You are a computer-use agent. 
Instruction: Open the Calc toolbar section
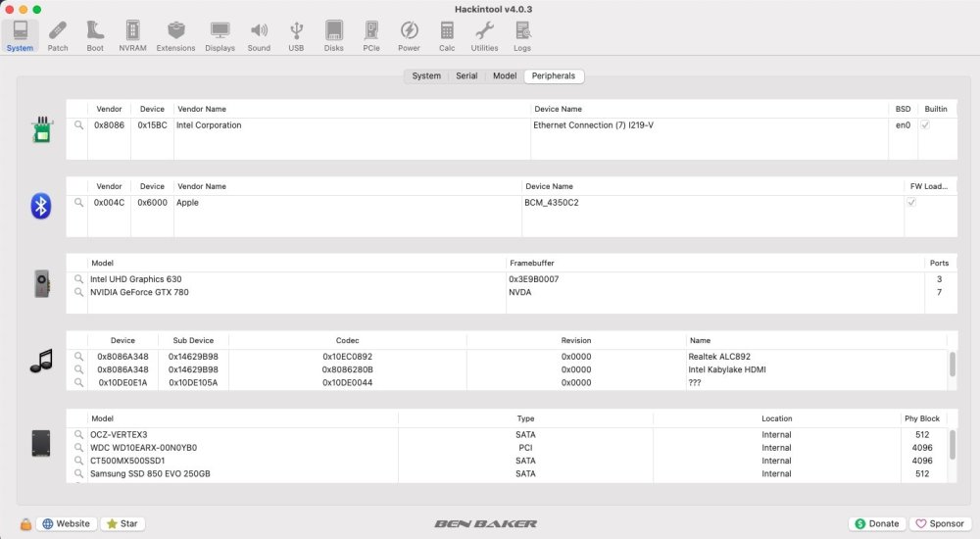pos(447,35)
